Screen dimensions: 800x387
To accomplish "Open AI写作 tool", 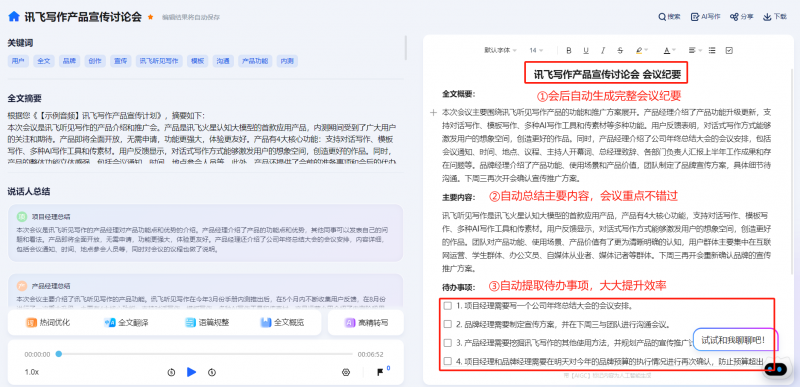I will pyautogui.click(x=706, y=16).
